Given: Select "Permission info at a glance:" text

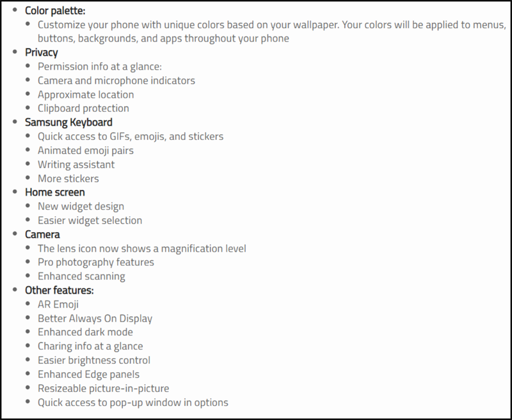Looking at the screenshot, I should pyautogui.click(x=101, y=66).
